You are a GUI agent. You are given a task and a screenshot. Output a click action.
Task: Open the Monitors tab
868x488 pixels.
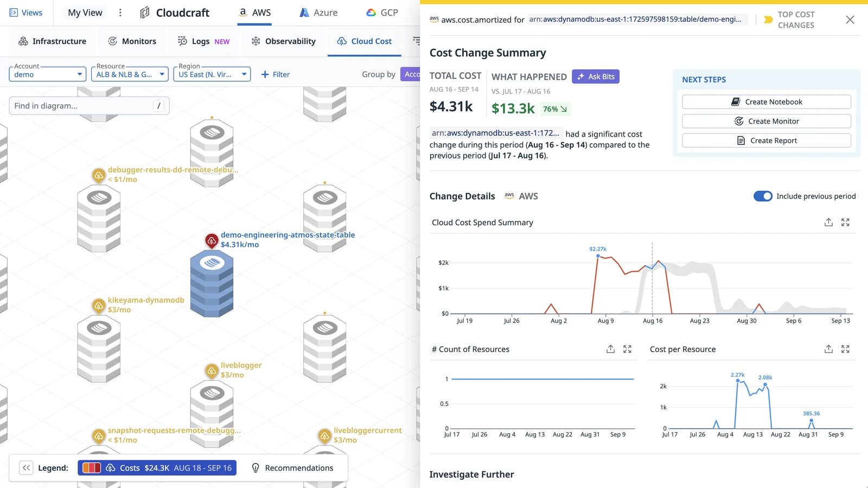pos(132,41)
